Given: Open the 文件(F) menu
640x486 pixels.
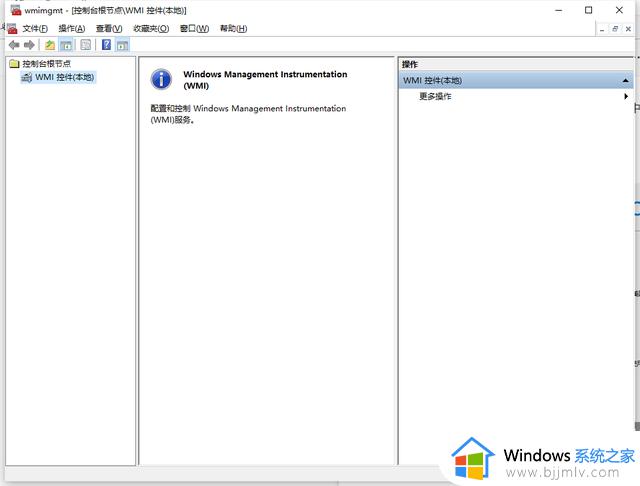Looking at the screenshot, I should pos(35,29).
